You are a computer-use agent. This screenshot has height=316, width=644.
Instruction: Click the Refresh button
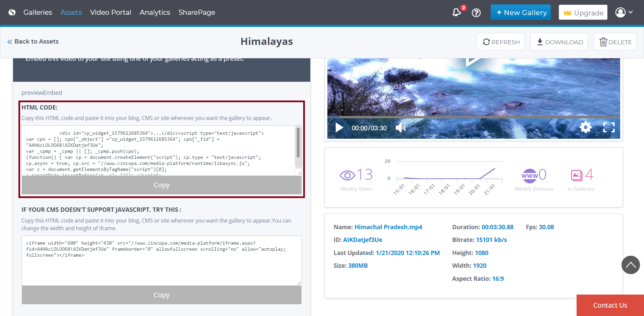[x=500, y=42]
